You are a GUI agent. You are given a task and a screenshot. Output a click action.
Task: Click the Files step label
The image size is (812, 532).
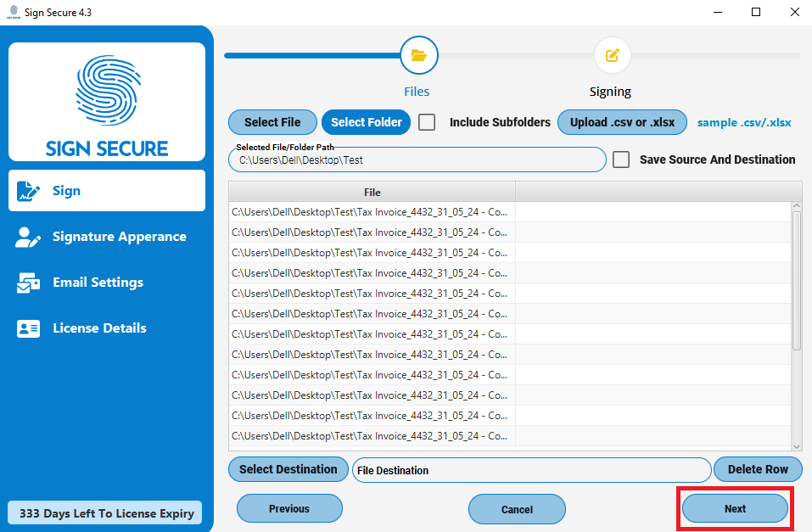[x=417, y=92]
